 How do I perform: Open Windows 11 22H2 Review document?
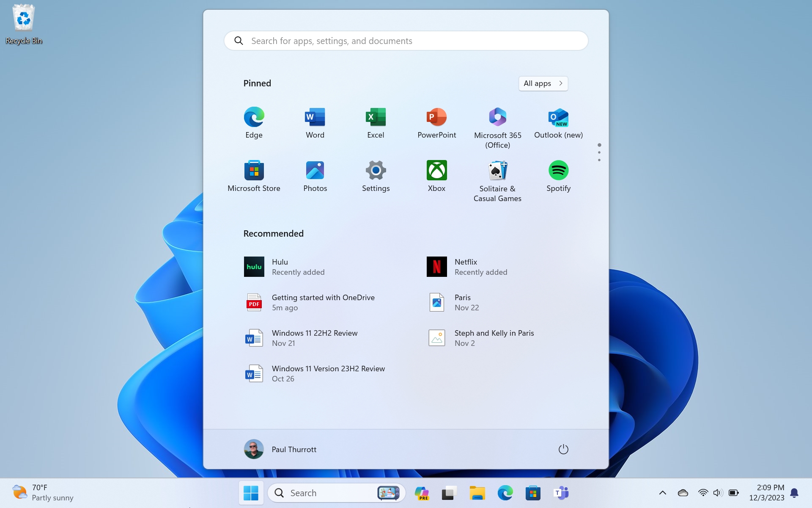[x=315, y=338]
